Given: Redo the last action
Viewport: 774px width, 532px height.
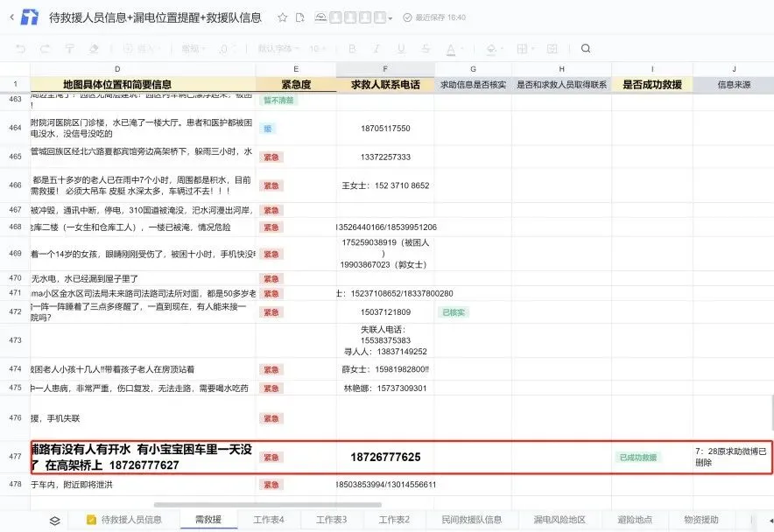Looking at the screenshot, I should 45,48.
